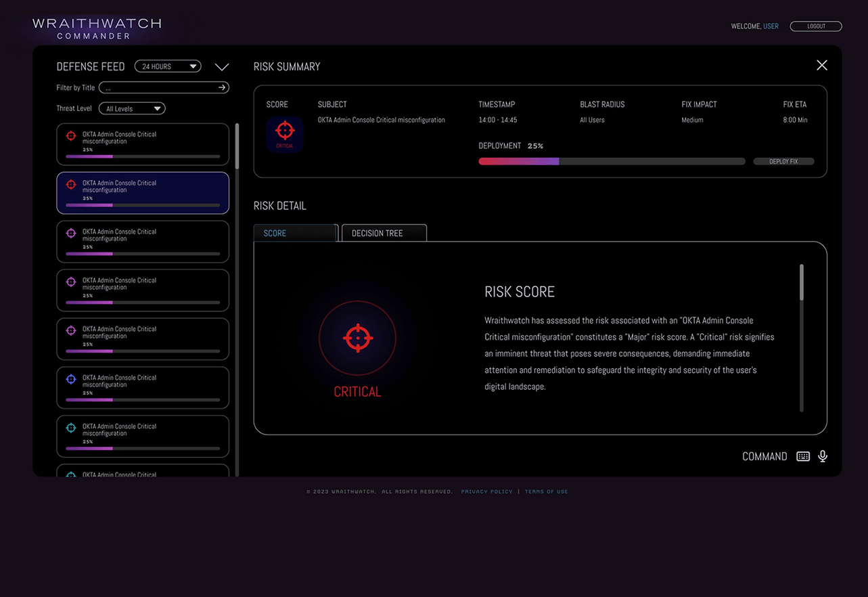Click the deployment progress bar in Risk Summary

click(x=611, y=161)
